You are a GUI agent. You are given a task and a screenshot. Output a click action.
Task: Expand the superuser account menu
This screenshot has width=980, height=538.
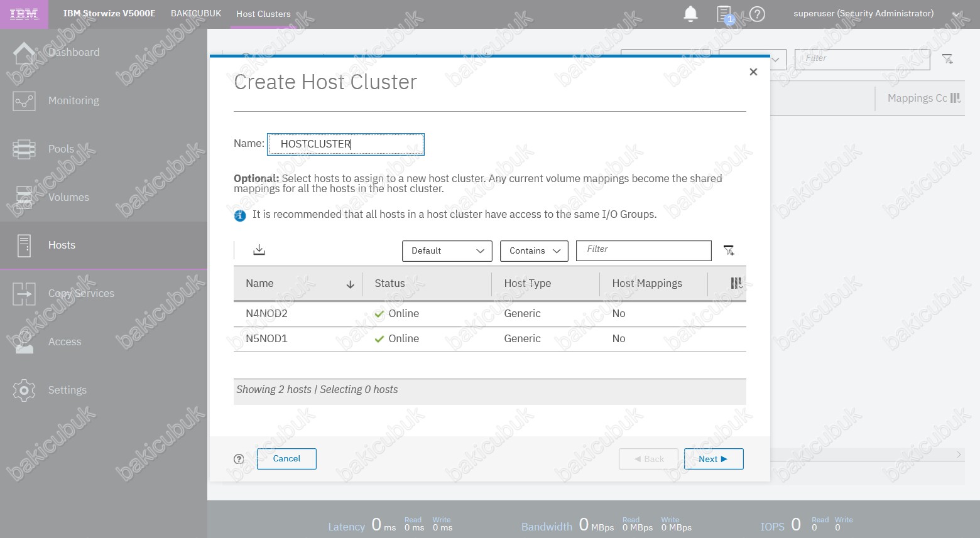click(x=957, y=14)
